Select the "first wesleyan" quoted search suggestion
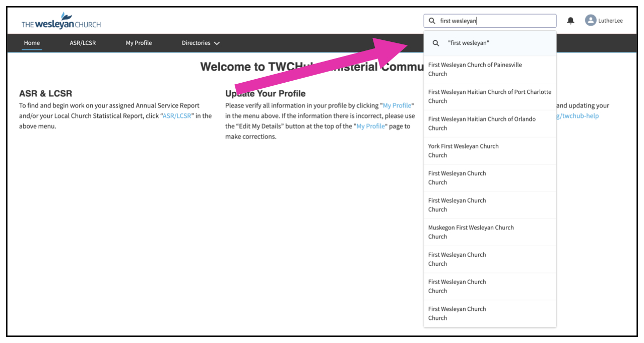This screenshot has width=644, height=343. click(490, 43)
